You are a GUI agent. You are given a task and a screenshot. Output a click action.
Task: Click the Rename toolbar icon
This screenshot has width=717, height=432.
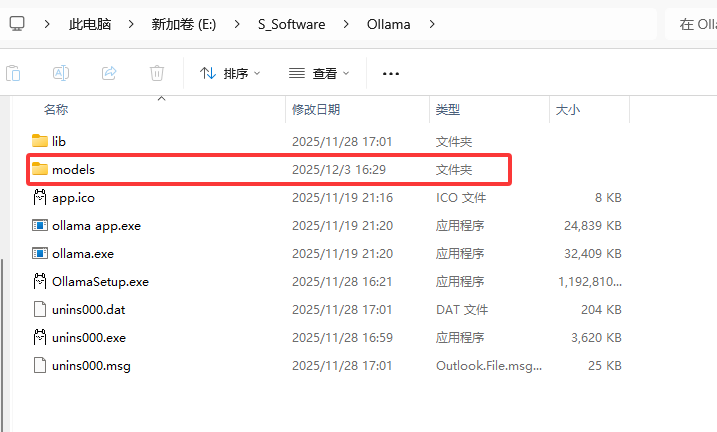pyautogui.click(x=61, y=73)
